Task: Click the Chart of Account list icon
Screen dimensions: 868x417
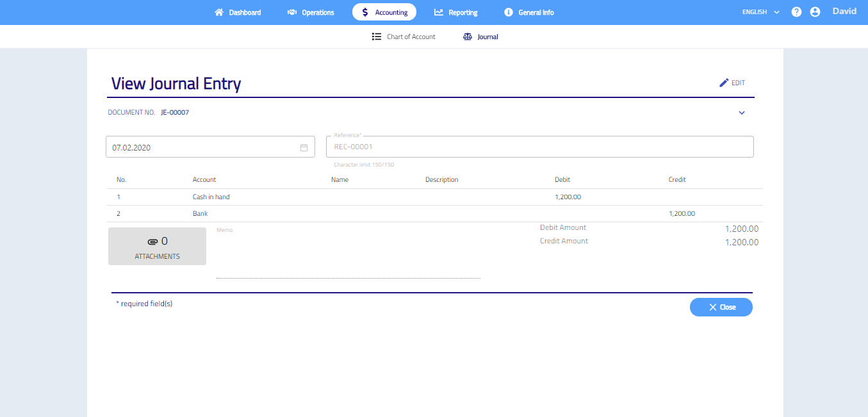Action: click(377, 37)
